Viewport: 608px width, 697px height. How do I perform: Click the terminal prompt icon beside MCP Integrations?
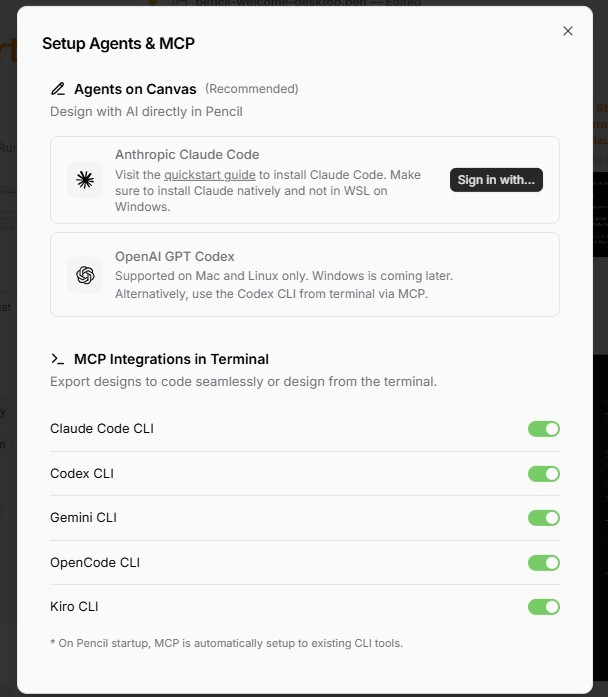tap(58, 359)
